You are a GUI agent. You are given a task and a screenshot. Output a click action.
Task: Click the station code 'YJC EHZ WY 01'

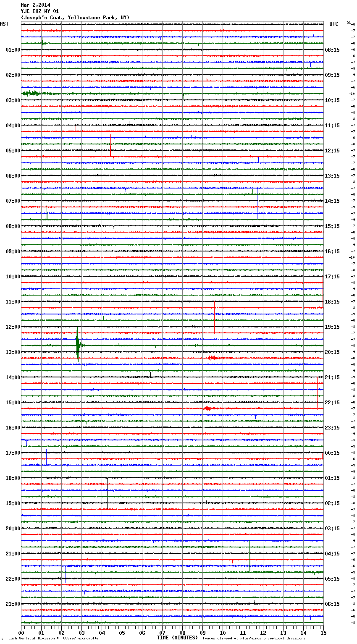point(40,11)
